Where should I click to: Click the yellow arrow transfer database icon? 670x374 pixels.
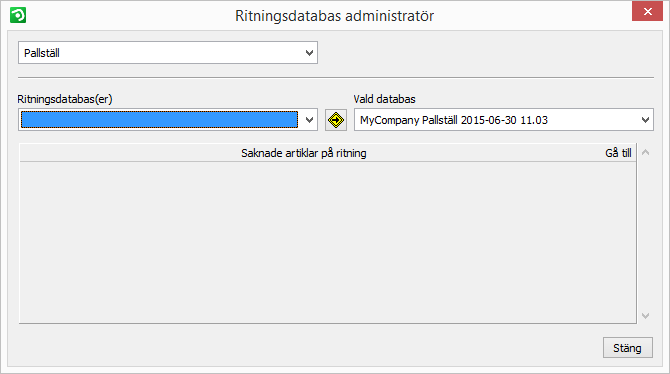336,120
